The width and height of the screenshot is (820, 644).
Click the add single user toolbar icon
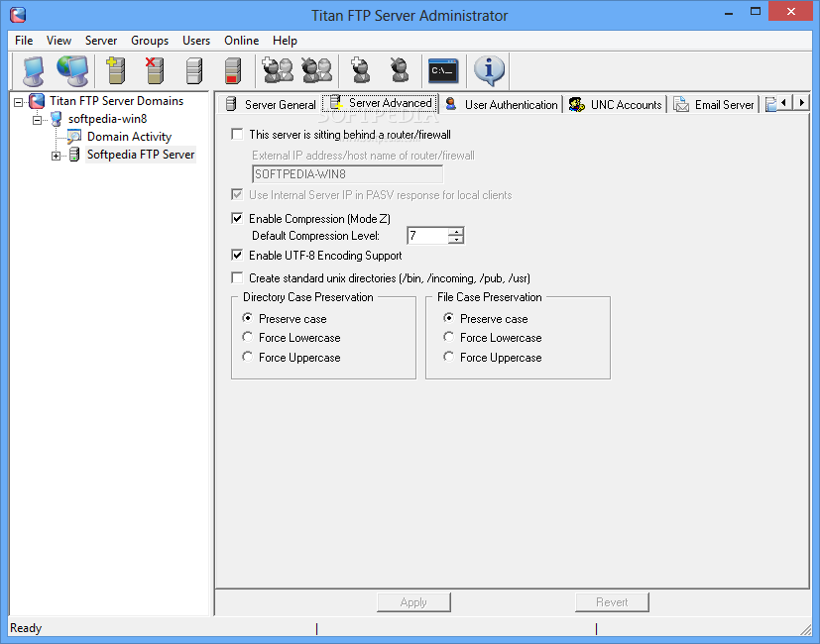pyautogui.click(x=360, y=70)
